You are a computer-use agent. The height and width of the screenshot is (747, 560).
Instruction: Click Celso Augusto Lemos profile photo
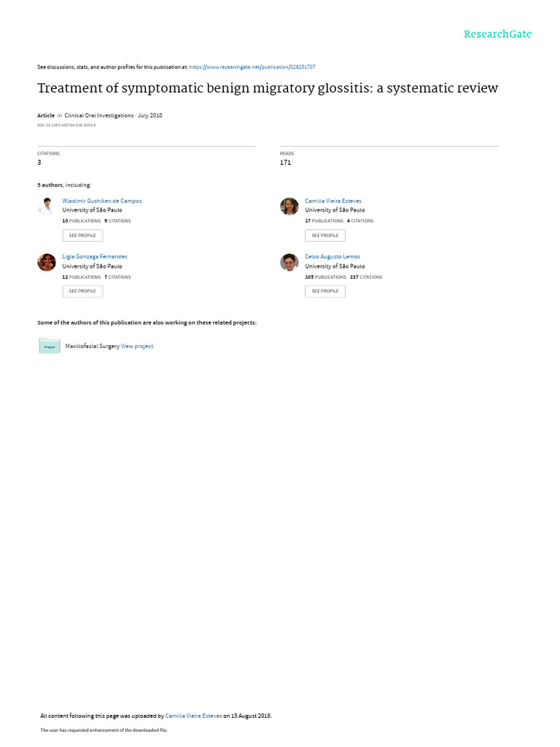289,262
